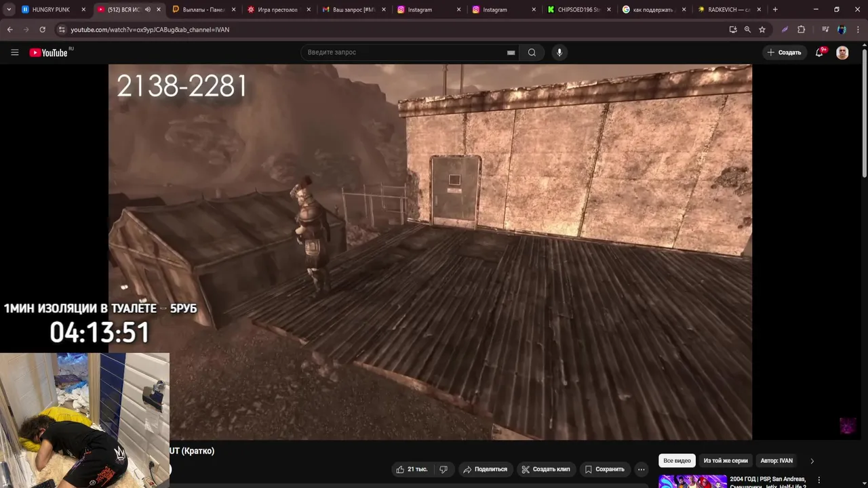The width and height of the screenshot is (868, 488).
Task: Open the account avatar menu
Action: tap(842, 52)
